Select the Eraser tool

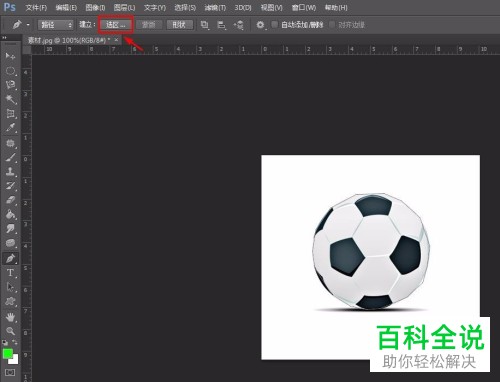(10, 200)
